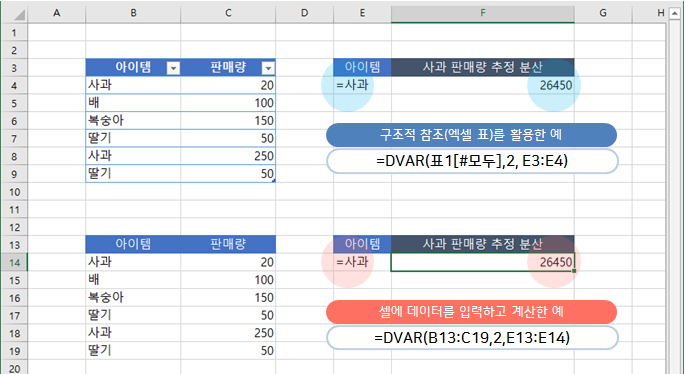The width and height of the screenshot is (685, 374).
Task: Click cell C18 with value 250
Action: [x=228, y=333]
